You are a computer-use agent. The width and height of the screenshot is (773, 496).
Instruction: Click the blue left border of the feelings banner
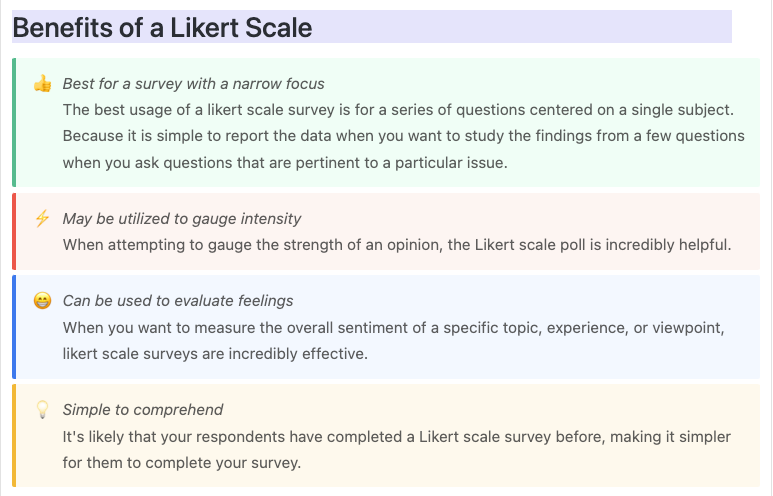(14, 327)
